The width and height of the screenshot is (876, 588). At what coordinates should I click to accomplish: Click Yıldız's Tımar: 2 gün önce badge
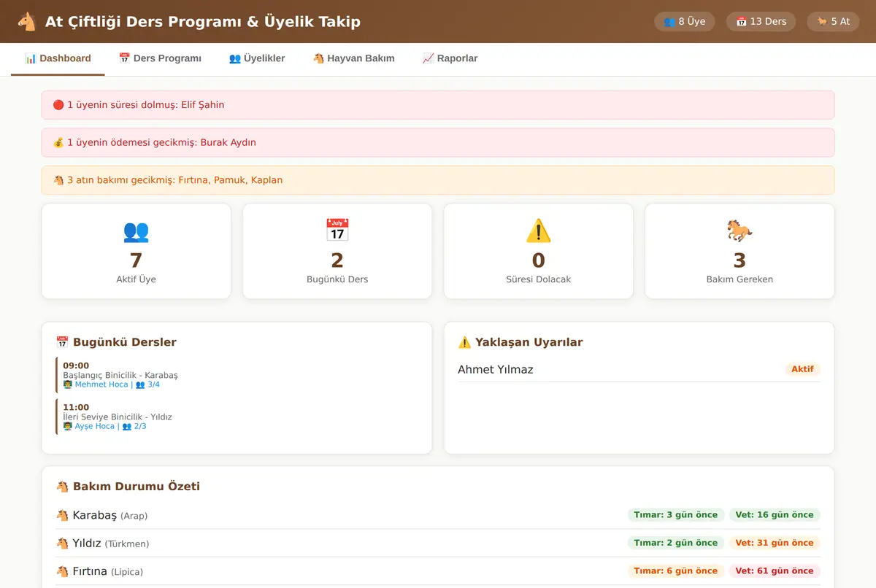coord(676,543)
